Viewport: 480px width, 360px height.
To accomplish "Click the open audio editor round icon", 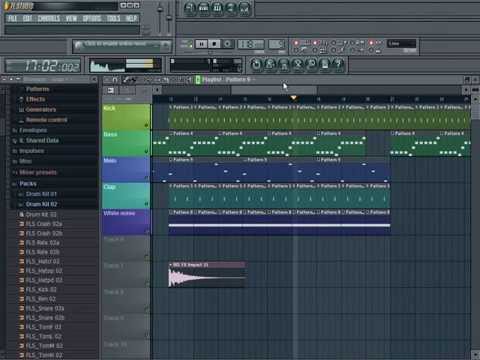I will pos(297,64).
